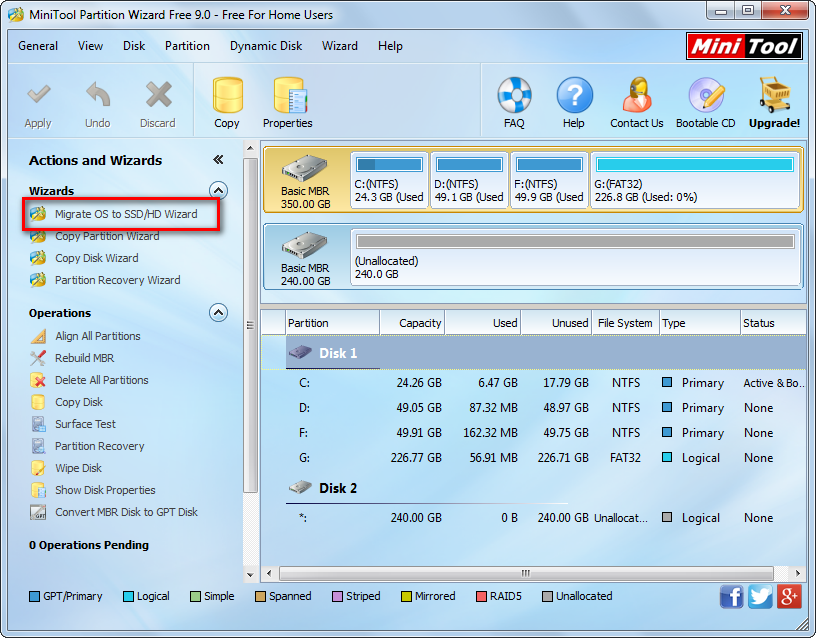Click the Wipe Disk icon

coord(38,468)
